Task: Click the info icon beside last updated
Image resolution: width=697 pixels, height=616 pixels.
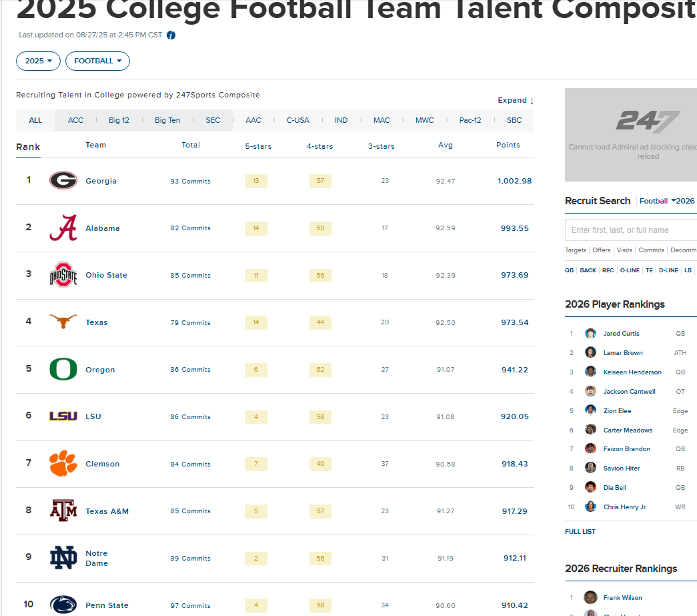Action: tap(171, 35)
